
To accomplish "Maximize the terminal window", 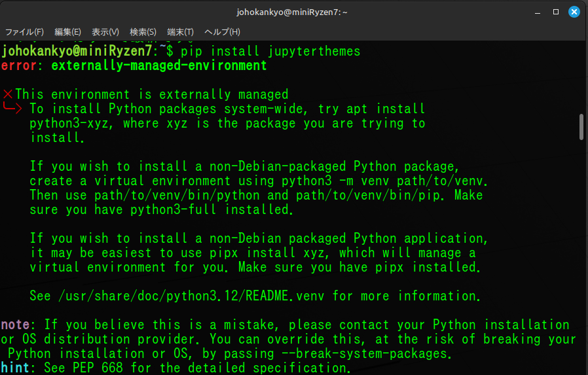I will pyautogui.click(x=556, y=12).
